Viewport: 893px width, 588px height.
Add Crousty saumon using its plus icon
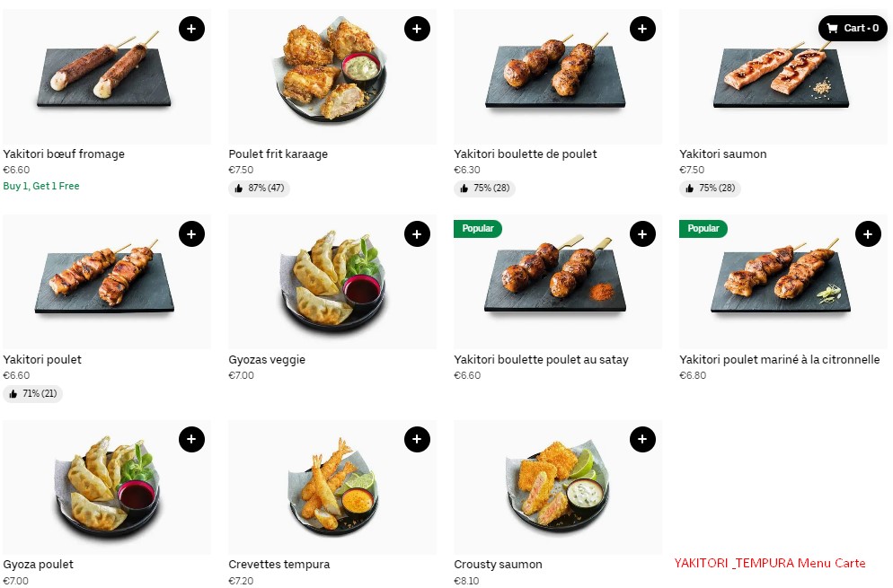pos(642,440)
